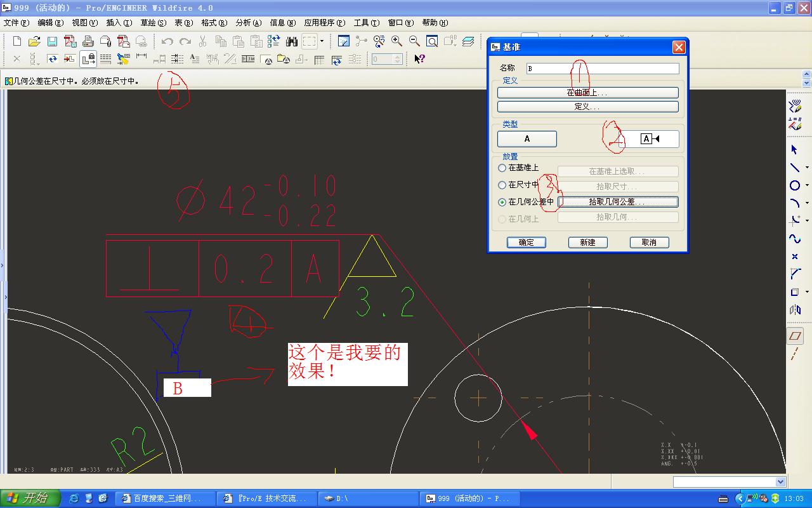Confirm the dialog with 确定
The width and height of the screenshot is (812, 508).
pyautogui.click(x=526, y=243)
